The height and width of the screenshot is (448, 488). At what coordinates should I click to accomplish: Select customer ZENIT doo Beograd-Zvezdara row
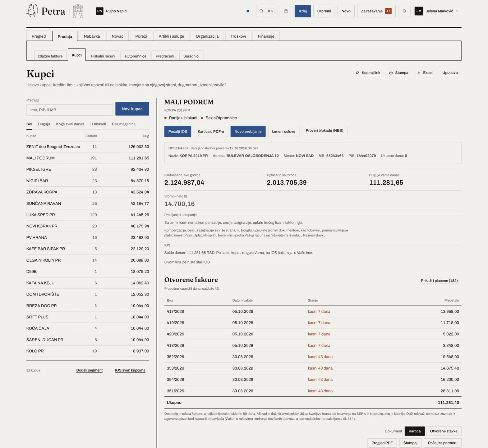click(88, 147)
